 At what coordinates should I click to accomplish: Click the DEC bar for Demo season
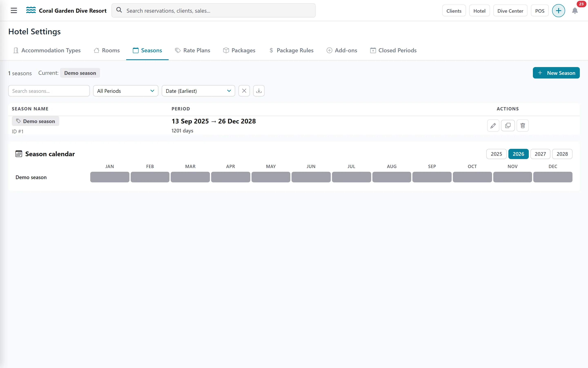[553, 177]
